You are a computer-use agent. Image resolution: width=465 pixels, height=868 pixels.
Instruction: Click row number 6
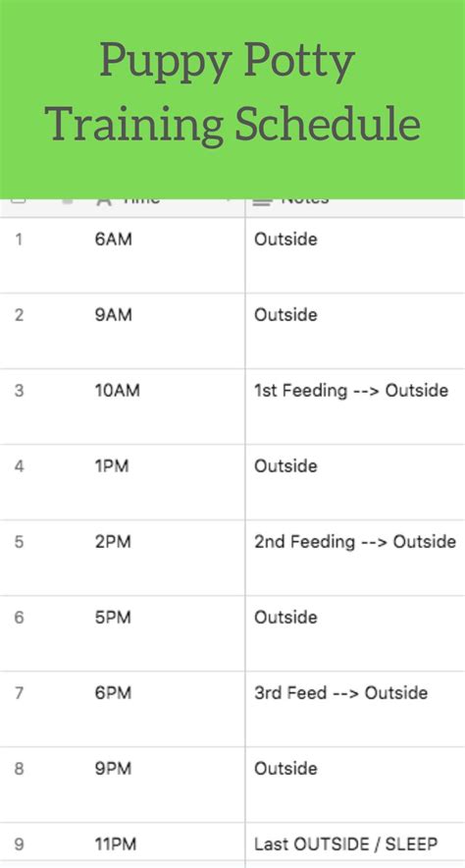[x=19, y=618]
